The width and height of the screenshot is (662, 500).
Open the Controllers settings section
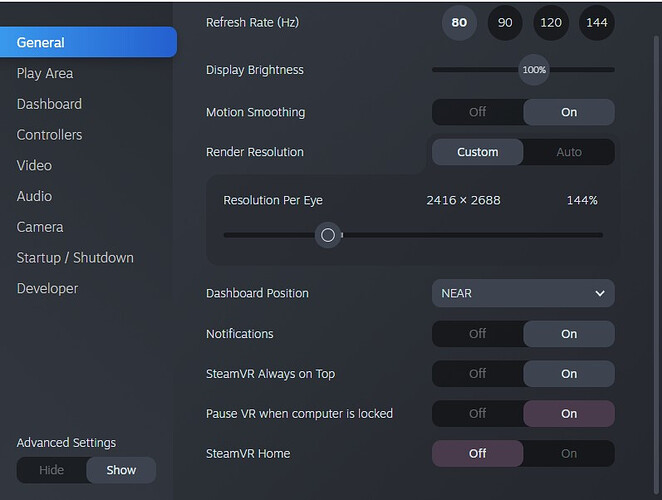point(50,135)
